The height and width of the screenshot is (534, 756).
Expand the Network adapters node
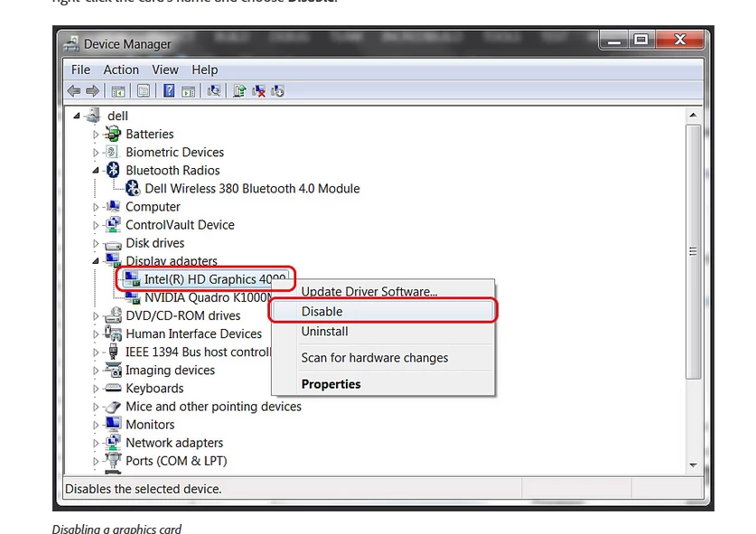click(x=96, y=443)
